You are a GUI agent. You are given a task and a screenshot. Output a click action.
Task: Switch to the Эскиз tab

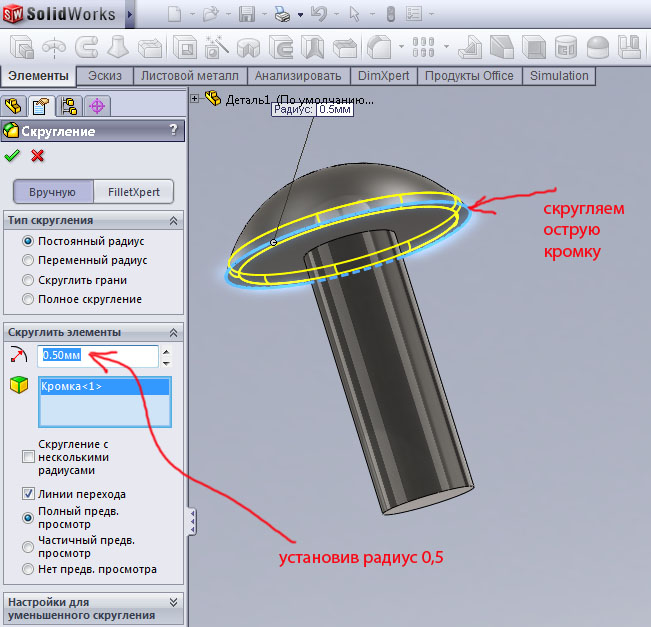click(x=105, y=76)
